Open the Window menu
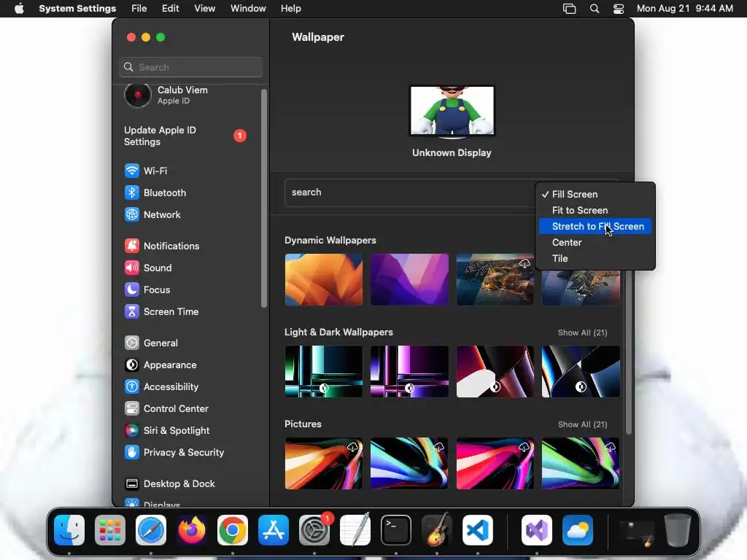The width and height of the screenshot is (747, 560). pyautogui.click(x=248, y=9)
